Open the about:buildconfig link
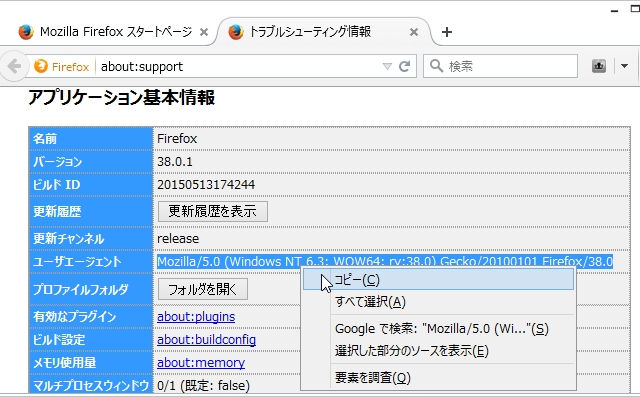The height and width of the screenshot is (397, 640). click(207, 339)
